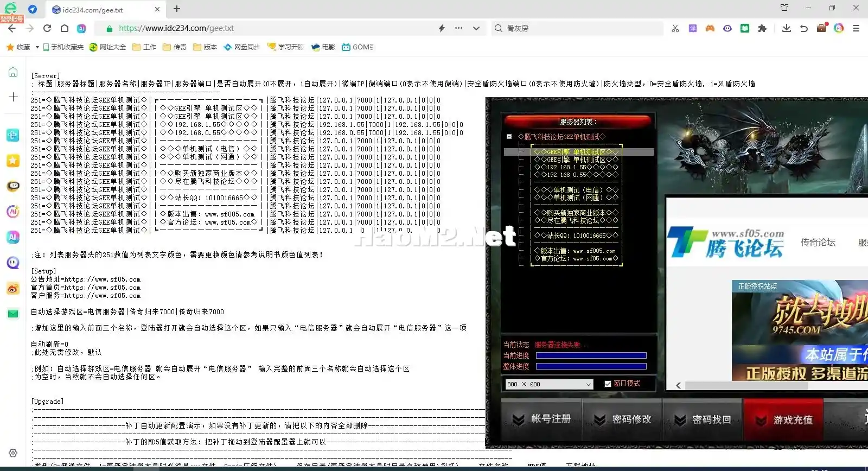This screenshot has height=471, width=868.
Task: Open the 版本 bookmark folder
Action: click(205, 47)
